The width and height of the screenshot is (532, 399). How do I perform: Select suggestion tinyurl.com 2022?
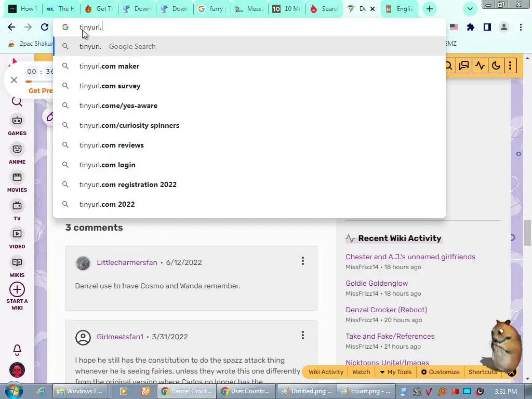249,204
